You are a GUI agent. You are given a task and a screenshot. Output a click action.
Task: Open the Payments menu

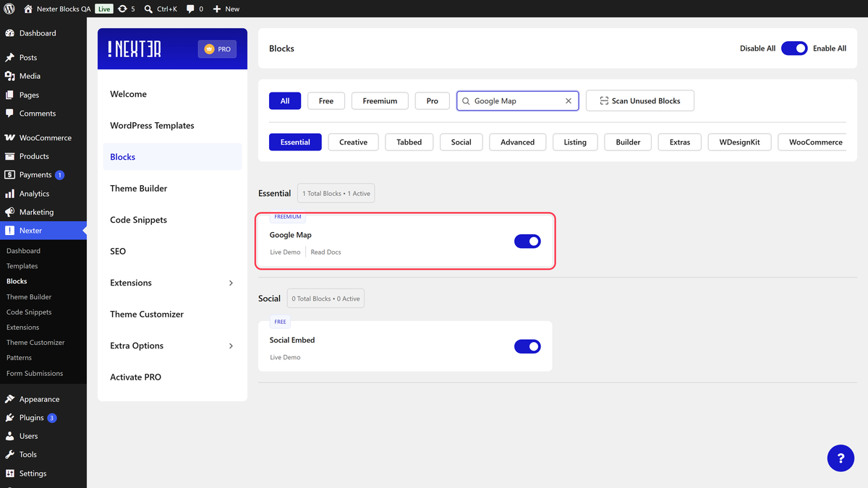coord(43,175)
